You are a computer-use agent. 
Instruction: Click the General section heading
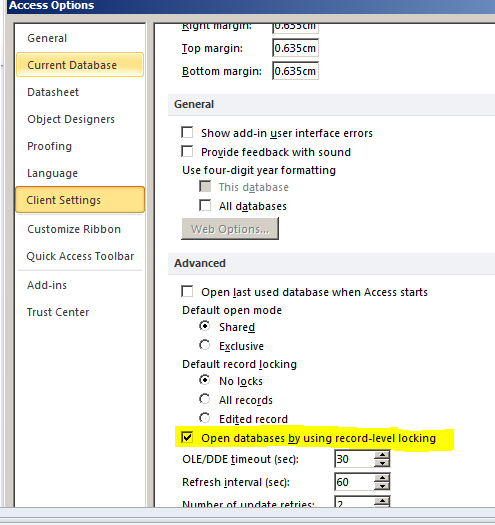tap(194, 104)
